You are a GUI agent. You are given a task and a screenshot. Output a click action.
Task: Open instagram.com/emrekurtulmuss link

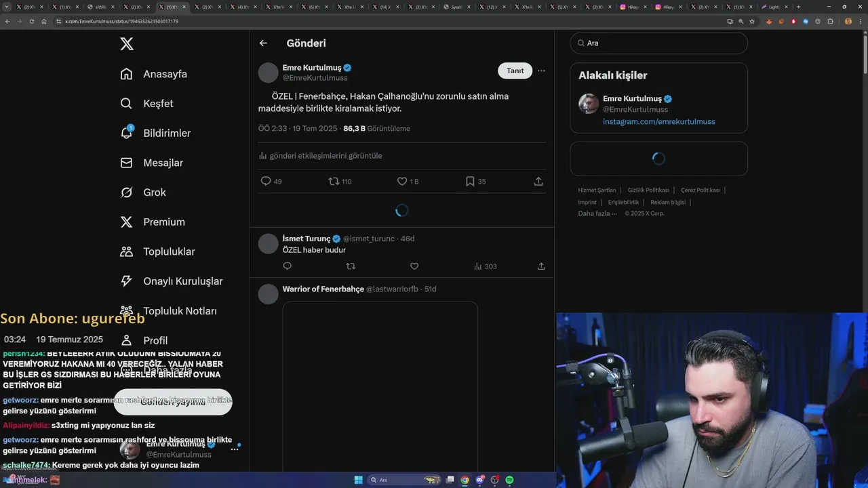click(659, 122)
